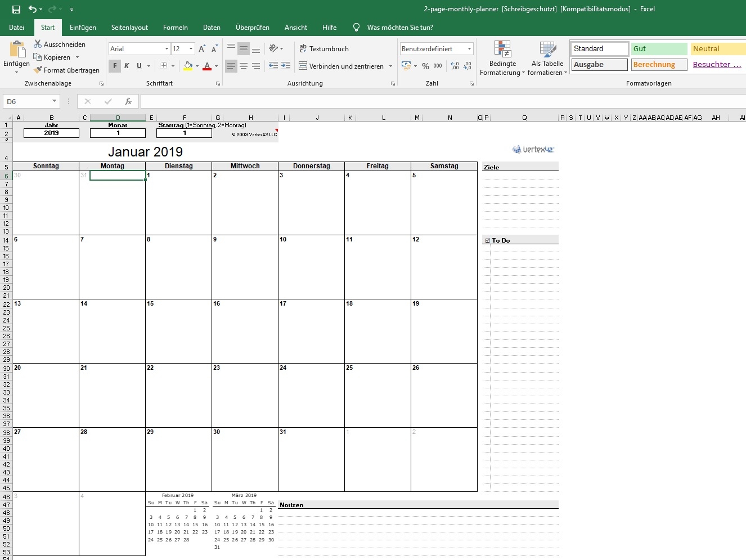Click the formula bar input

tap(443, 101)
